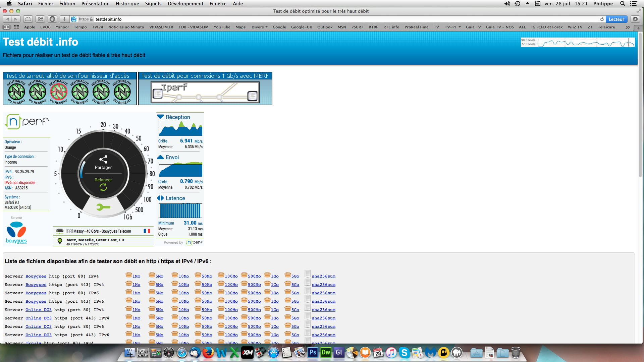Click the Partager label on the gauge

pos(103,168)
